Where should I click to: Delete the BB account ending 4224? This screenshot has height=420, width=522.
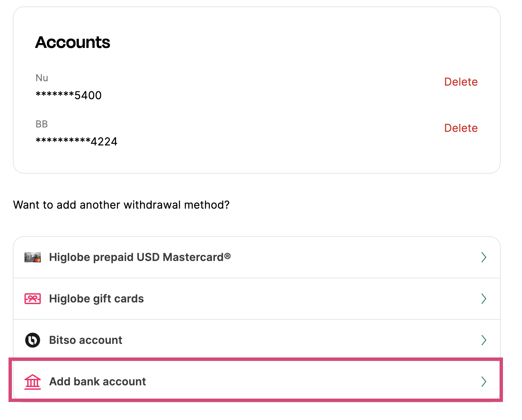click(x=461, y=128)
